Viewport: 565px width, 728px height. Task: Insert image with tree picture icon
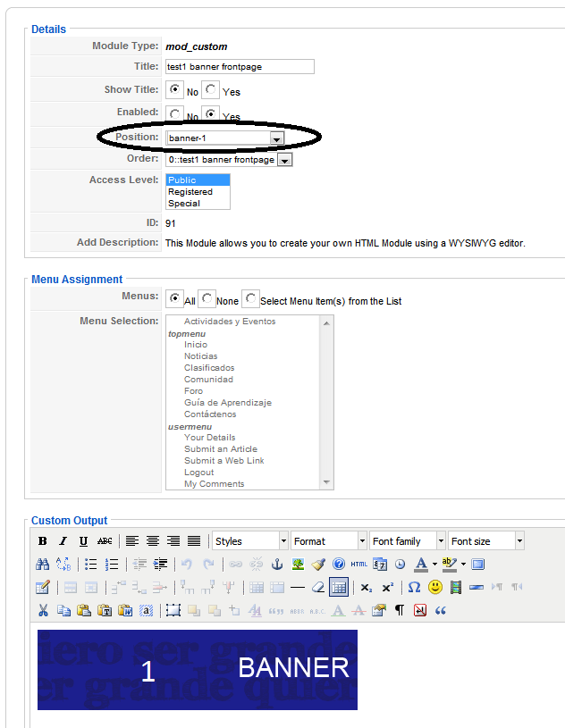[x=298, y=565]
